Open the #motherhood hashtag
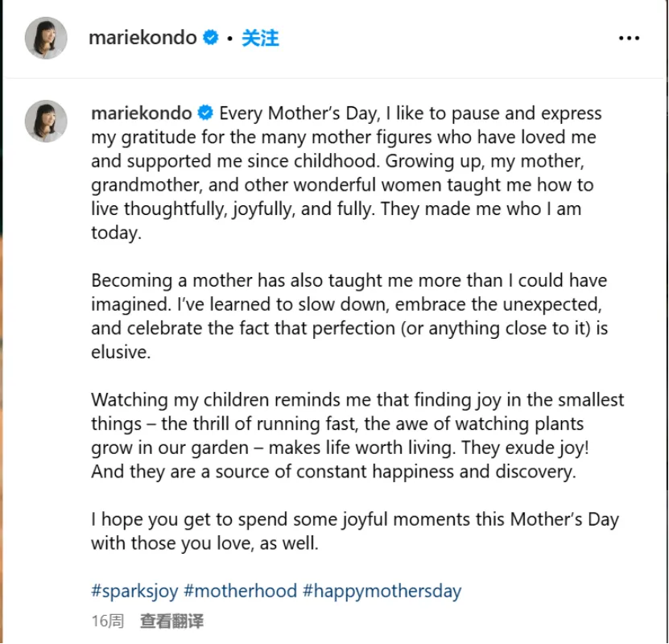The height and width of the screenshot is (644, 669). 240,591
